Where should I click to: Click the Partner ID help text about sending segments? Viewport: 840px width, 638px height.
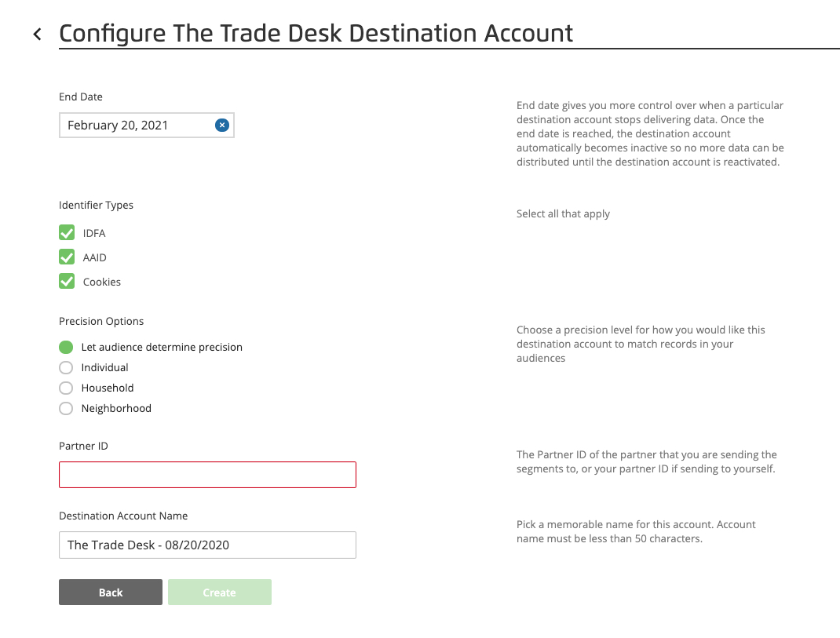tap(647, 461)
